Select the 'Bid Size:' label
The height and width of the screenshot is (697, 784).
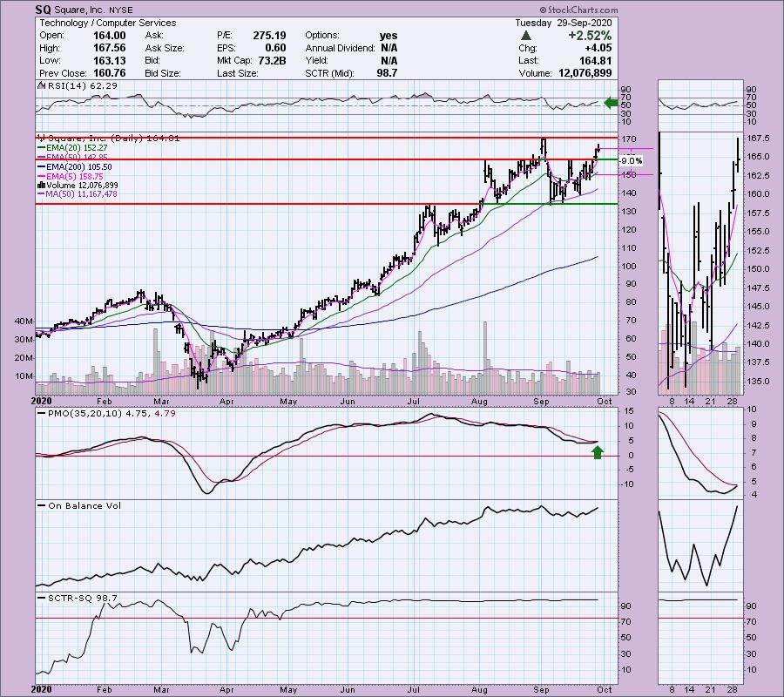163,73
